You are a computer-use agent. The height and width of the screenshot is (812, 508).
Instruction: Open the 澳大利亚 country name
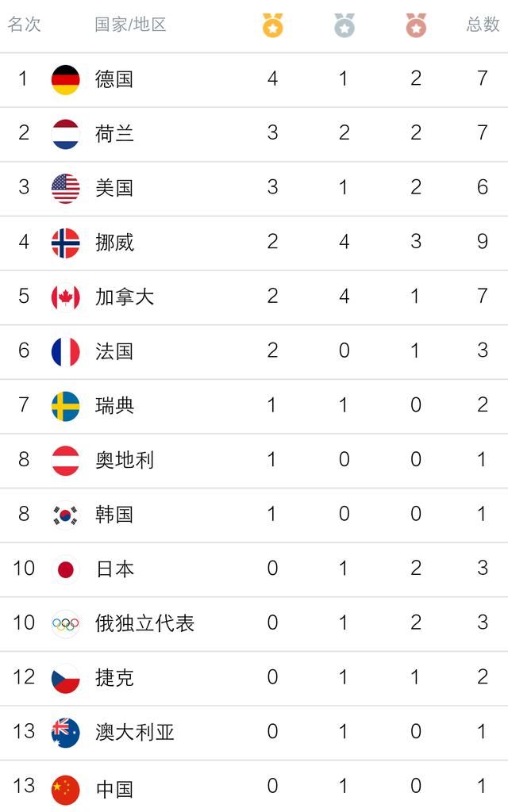click(x=134, y=732)
